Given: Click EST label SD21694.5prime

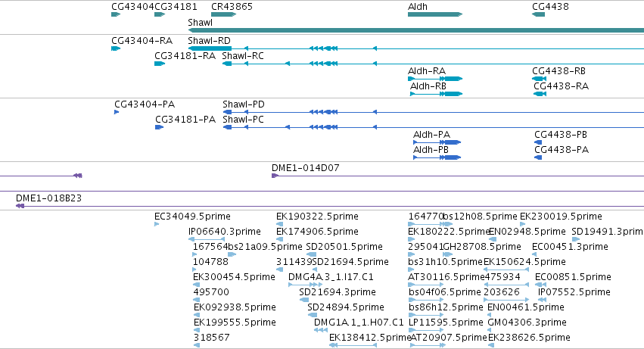Looking at the screenshot, I should pyautogui.click(x=350, y=262).
